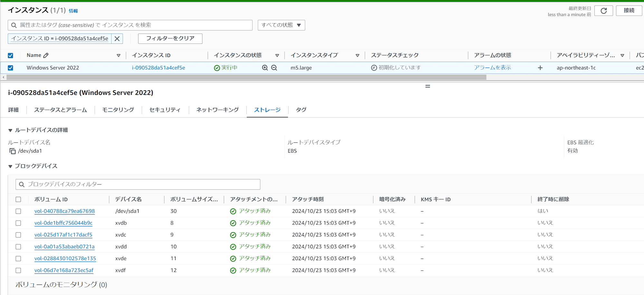Click the インスタンス ID filter chip text
Screen dimensions: 644x295
click(60, 39)
